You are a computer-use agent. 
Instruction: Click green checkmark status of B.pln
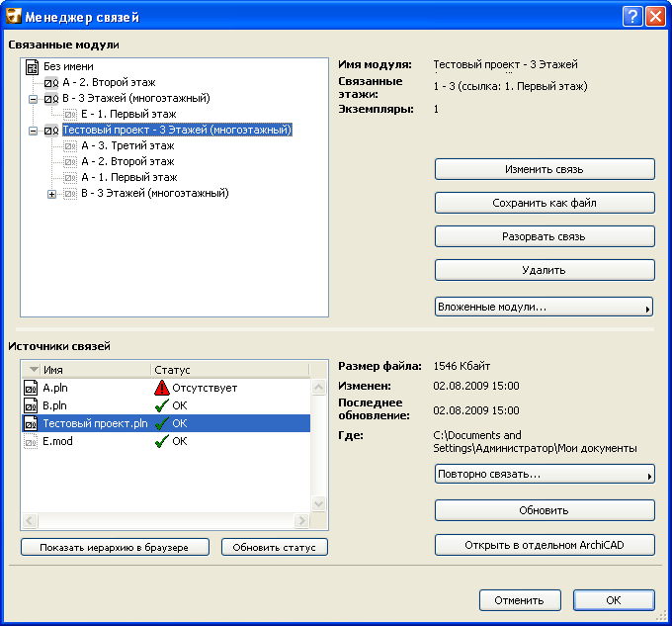pos(161,405)
